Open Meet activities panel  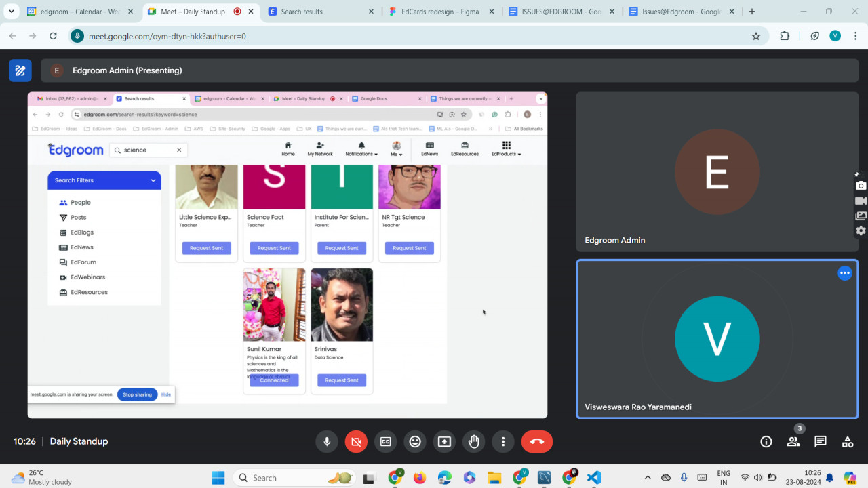[x=848, y=442]
